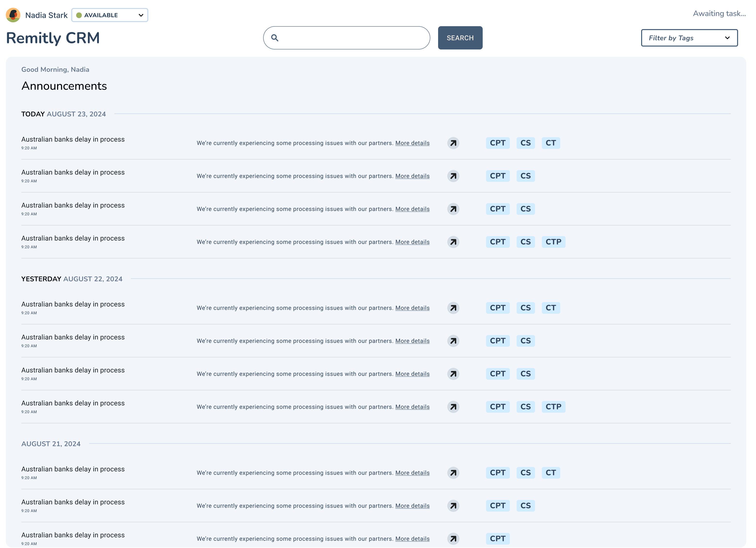Click the announcement title in Today's CT-tagged row
Viewport: 756px width, 548px height.
coord(73,139)
